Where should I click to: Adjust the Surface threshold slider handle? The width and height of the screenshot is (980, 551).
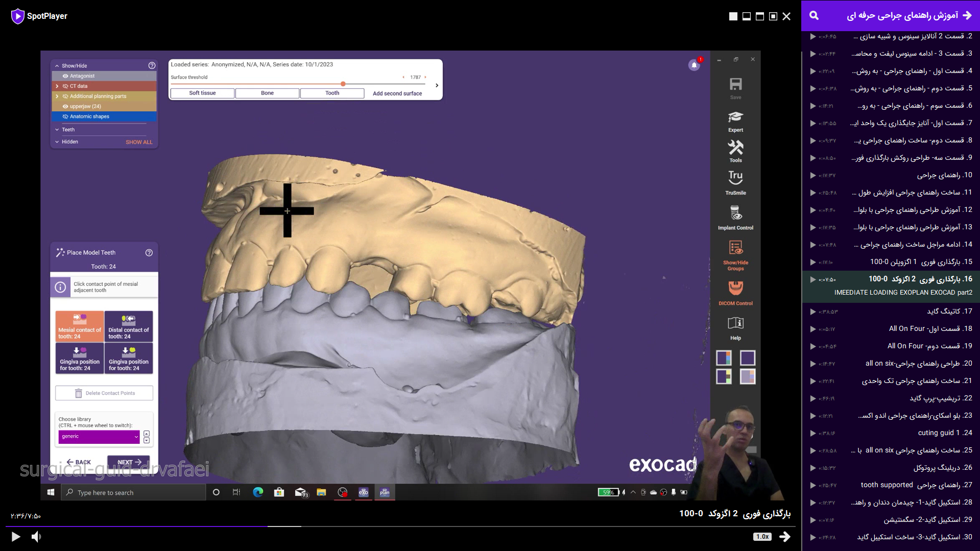point(343,84)
